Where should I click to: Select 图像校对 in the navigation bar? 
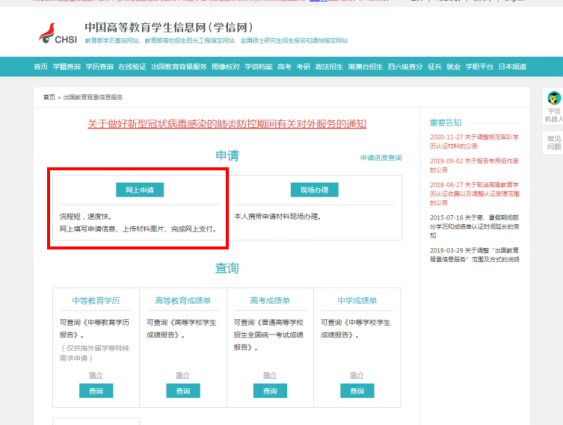click(225, 66)
